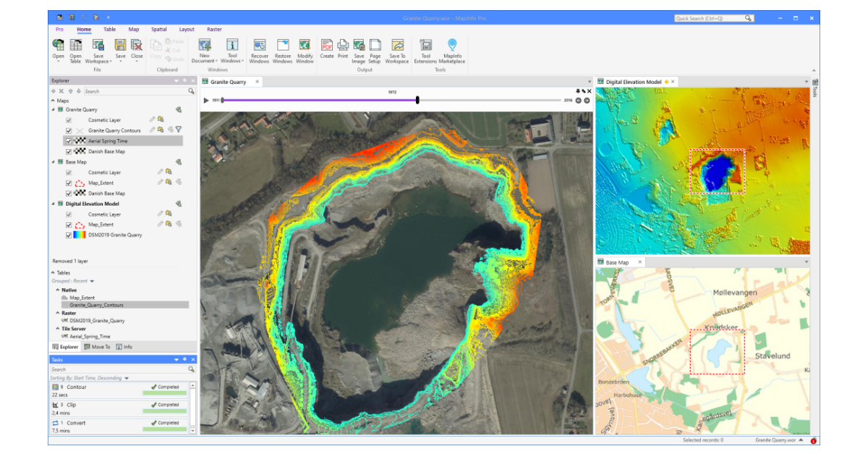Viewport: 868px width, 454px height.
Task: Click the Recover Windows icon
Action: [260, 46]
